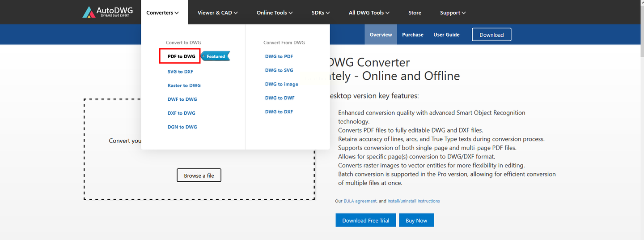Collapse the Converters dropdown menu
This screenshot has height=240, width=644.
162,13
